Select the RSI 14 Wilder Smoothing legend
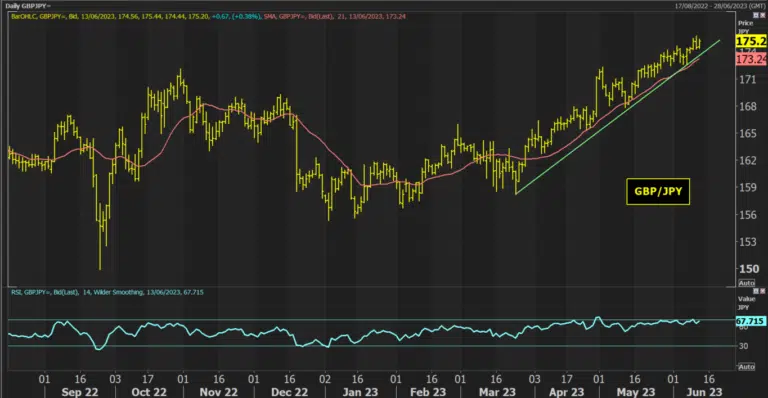The width and height of the screenshot is (768, 398). 107,292
